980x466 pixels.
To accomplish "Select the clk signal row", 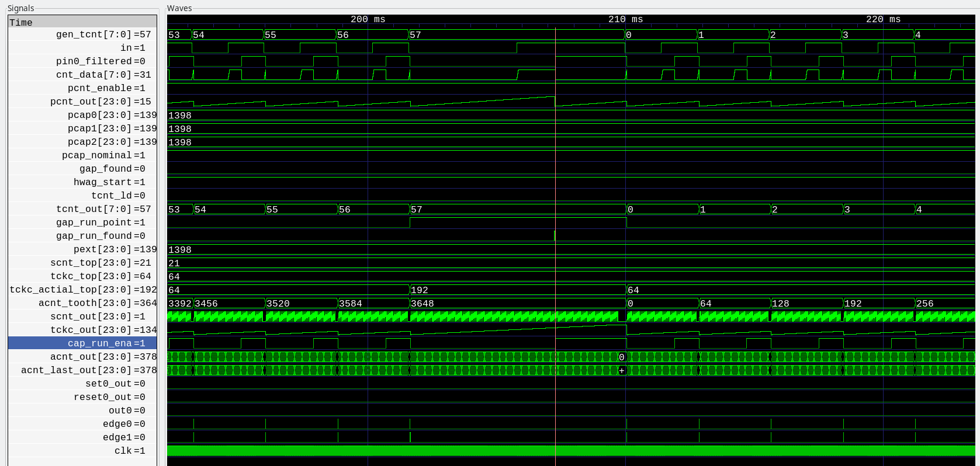I will pyautogui.click(x=82, y=451).
